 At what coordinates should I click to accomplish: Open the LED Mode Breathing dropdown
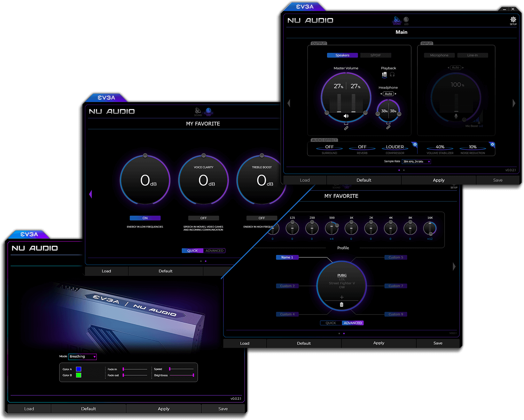(83, 357)
